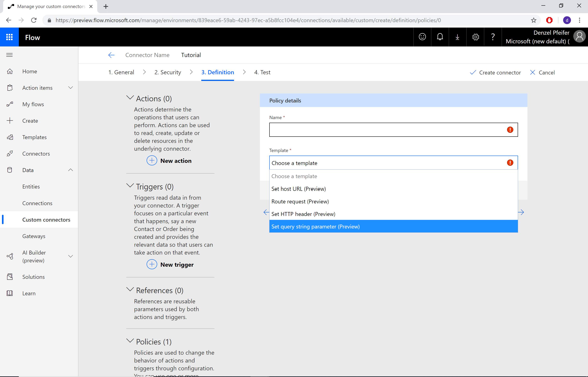The image size is (588, 377).
Task: Click the 4. Test tab
Action: pyautogui.click(x=261, y=72)
